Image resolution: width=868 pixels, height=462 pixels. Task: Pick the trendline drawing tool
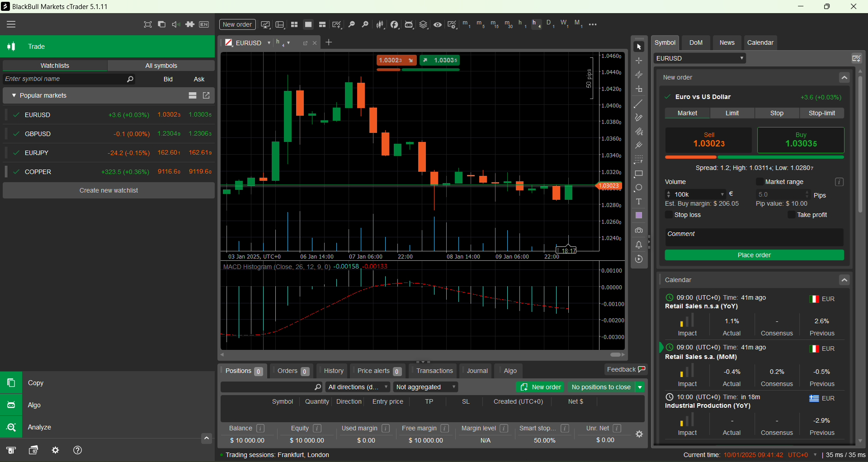[x=639, y=104]
